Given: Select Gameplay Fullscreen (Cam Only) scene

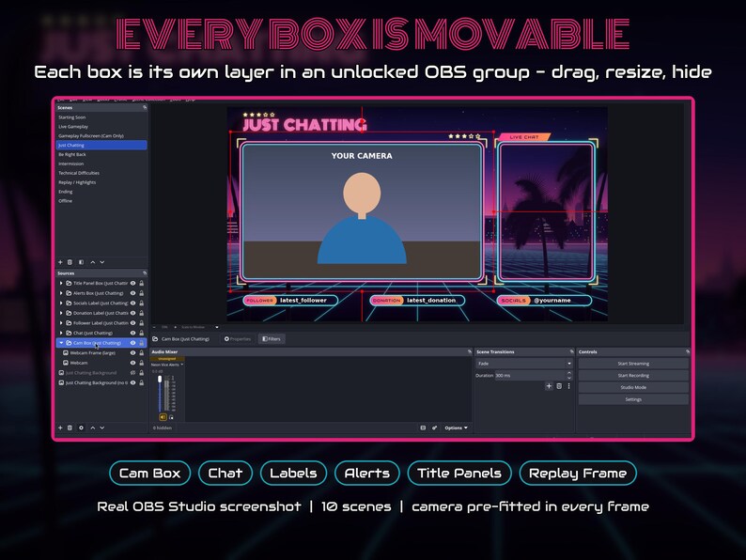Looking at the screenshot, I should click(x=101, y=135).
